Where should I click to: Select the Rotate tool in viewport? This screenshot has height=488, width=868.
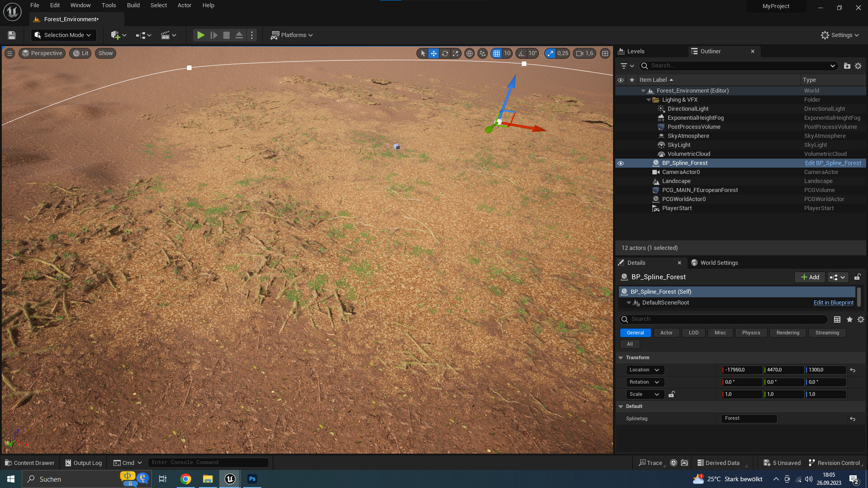pos(445,53)
